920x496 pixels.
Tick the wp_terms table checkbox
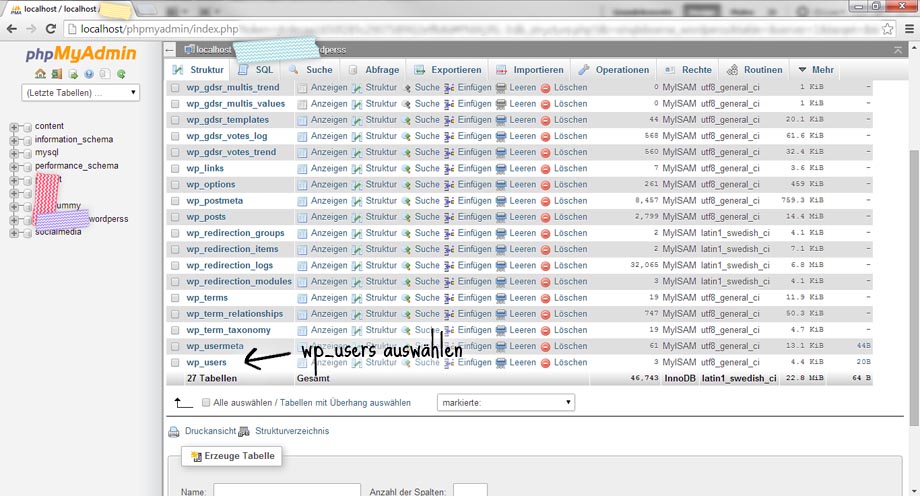pyautogui.click(x=175, y=298)
